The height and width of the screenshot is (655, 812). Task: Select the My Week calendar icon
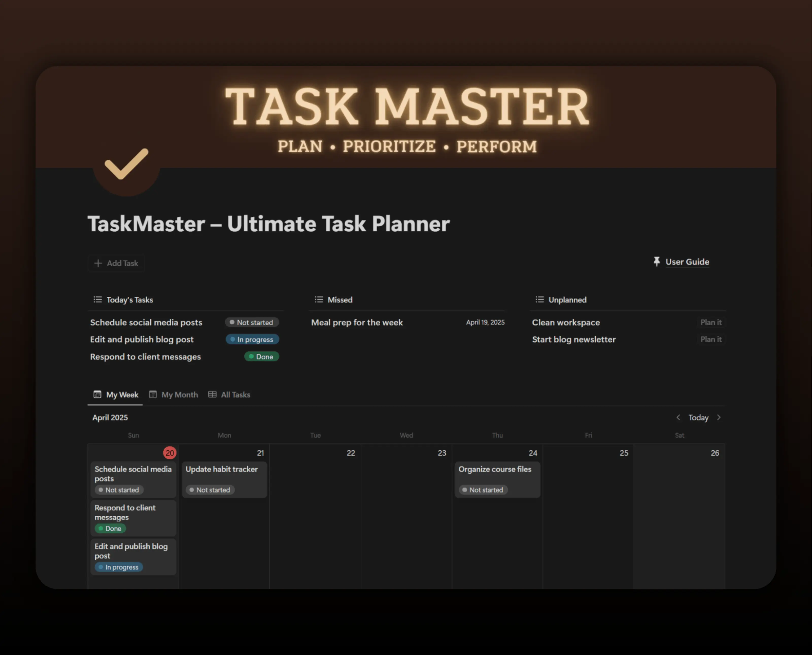98,394
